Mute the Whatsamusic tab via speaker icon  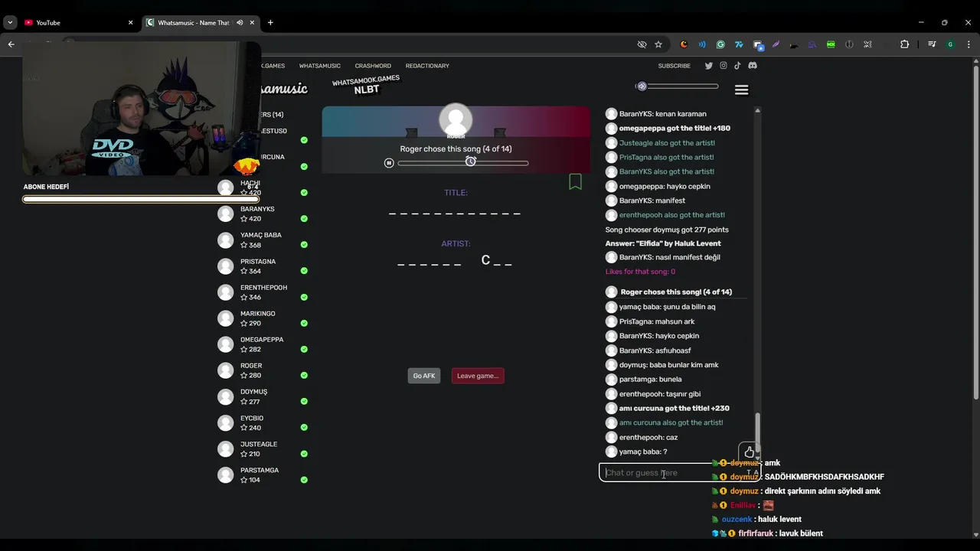(x=240, y=23)
